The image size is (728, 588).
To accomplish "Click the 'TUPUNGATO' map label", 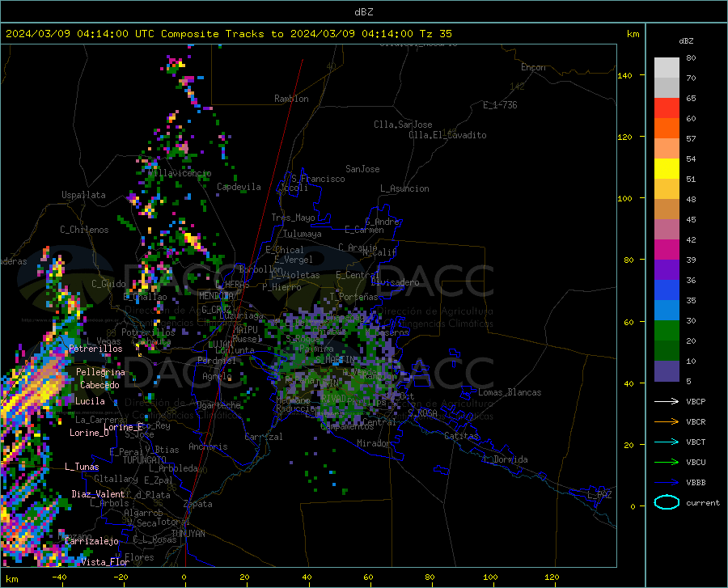I will click(145, 460).
